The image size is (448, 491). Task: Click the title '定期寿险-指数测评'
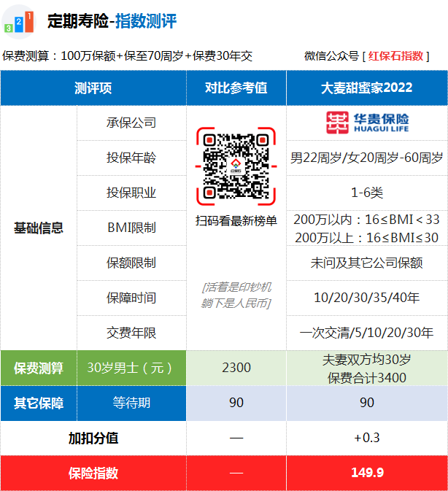click(112, 21)
